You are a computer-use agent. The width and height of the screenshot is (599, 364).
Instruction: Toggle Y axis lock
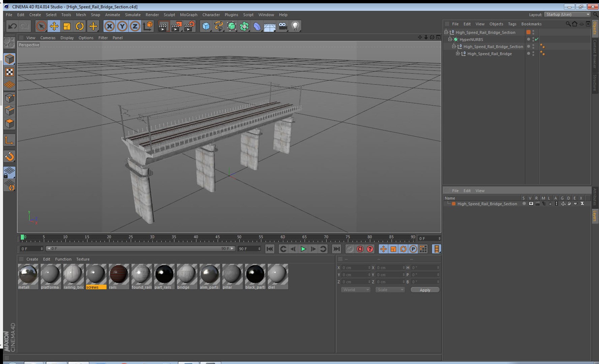(122, 26)
